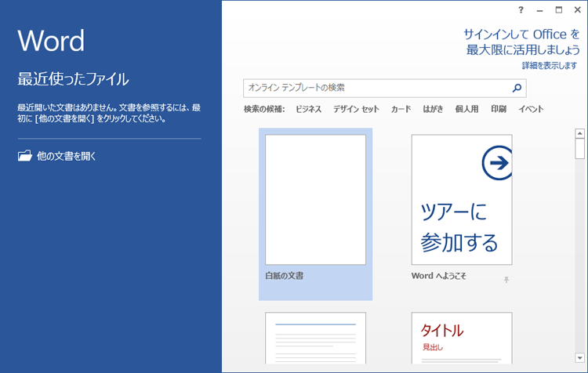Open the help question mark icon
The width and height of the screenshot is (588, 373).
[x=521, y=9]
